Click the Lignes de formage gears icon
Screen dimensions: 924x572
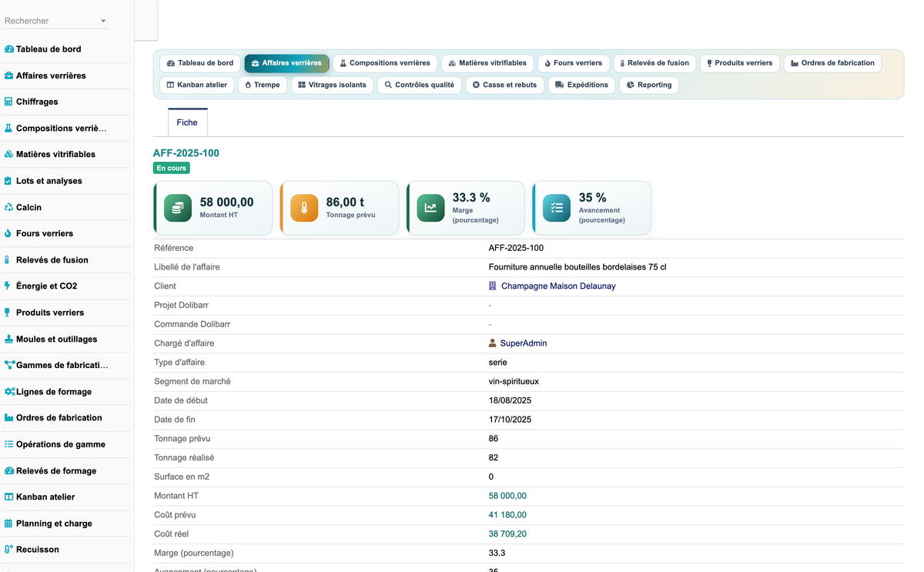click(x=10, y=392)
